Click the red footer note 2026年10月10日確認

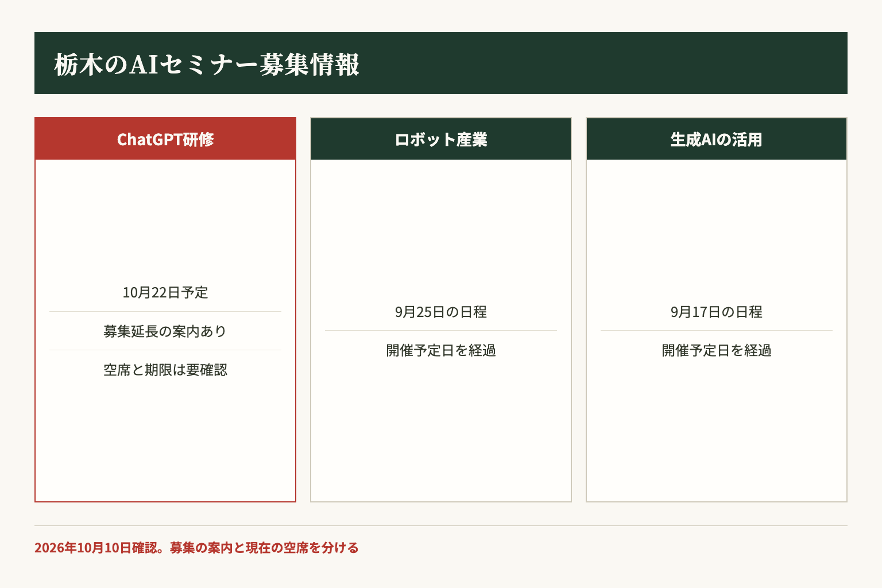(x=196, y=548)
